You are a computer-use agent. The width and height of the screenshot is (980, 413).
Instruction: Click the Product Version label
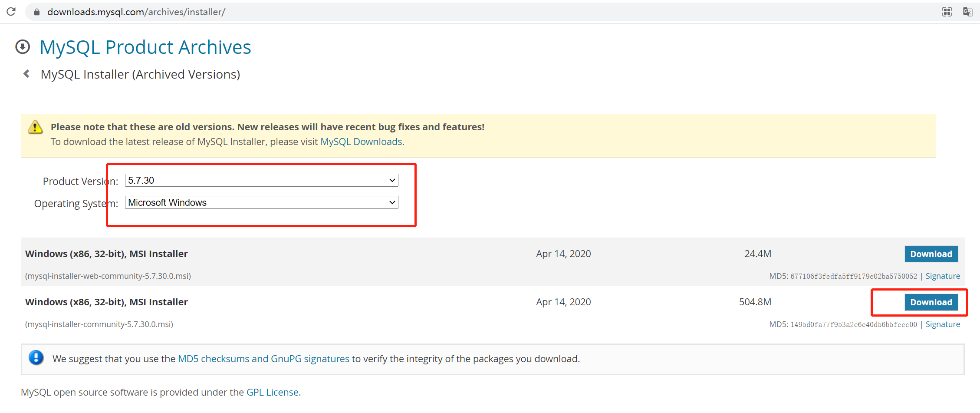[80, 181]
